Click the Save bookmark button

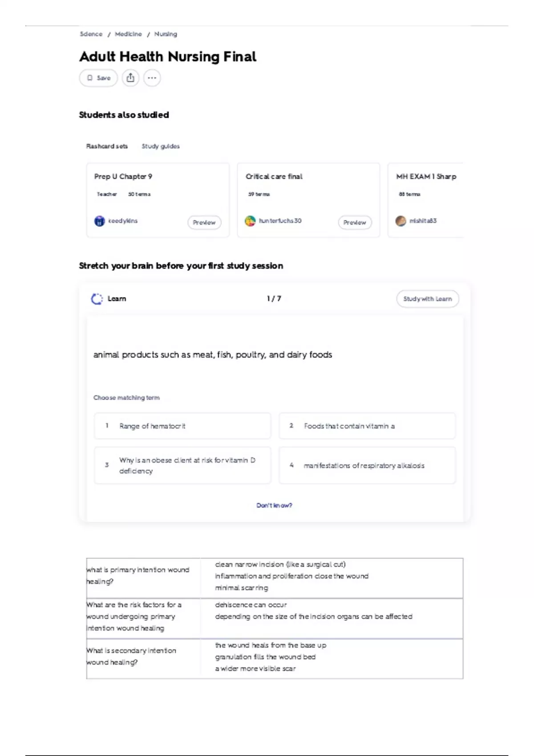[x=98, y=78]
